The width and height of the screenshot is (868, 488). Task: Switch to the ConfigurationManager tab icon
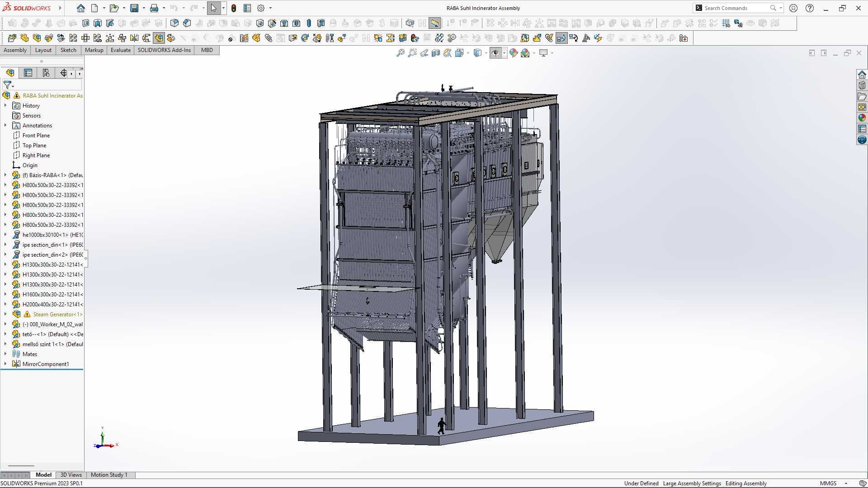(x=46, y=73)
